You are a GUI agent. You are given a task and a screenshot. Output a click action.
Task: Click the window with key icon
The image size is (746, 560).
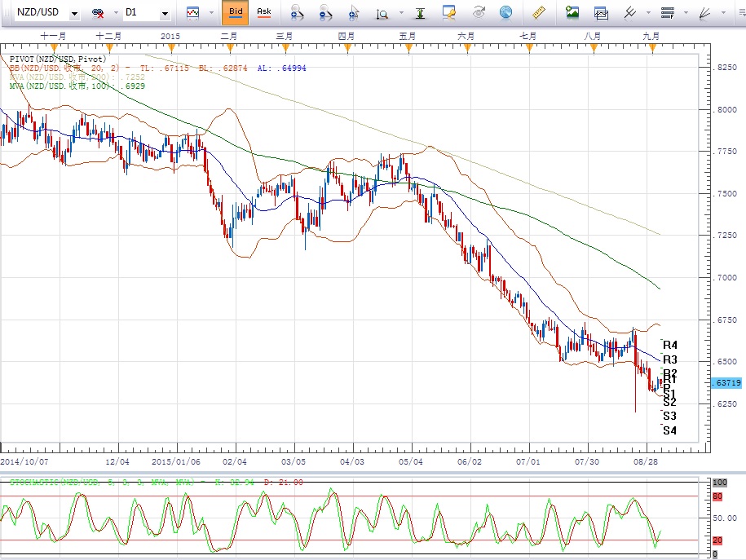(x=448, y=13)
